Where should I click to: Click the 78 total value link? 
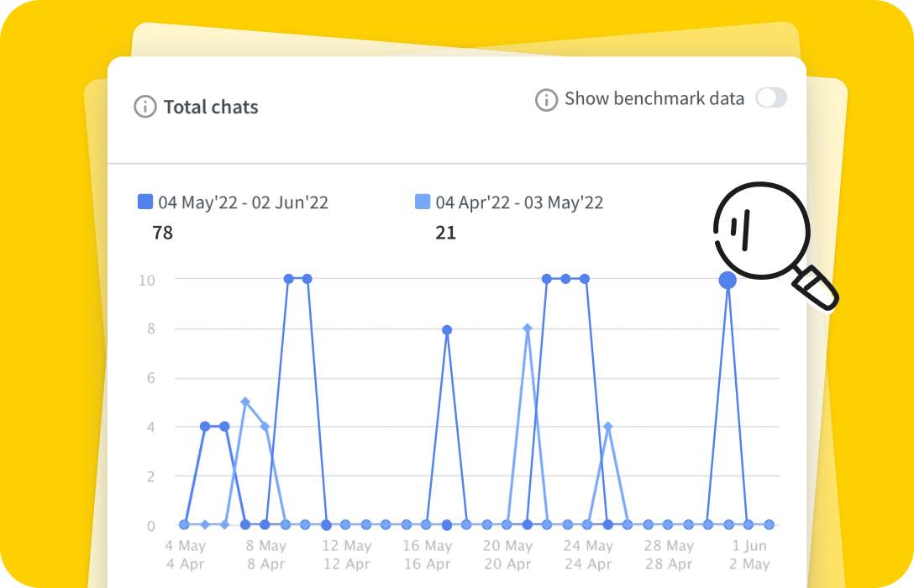point(162,233)
